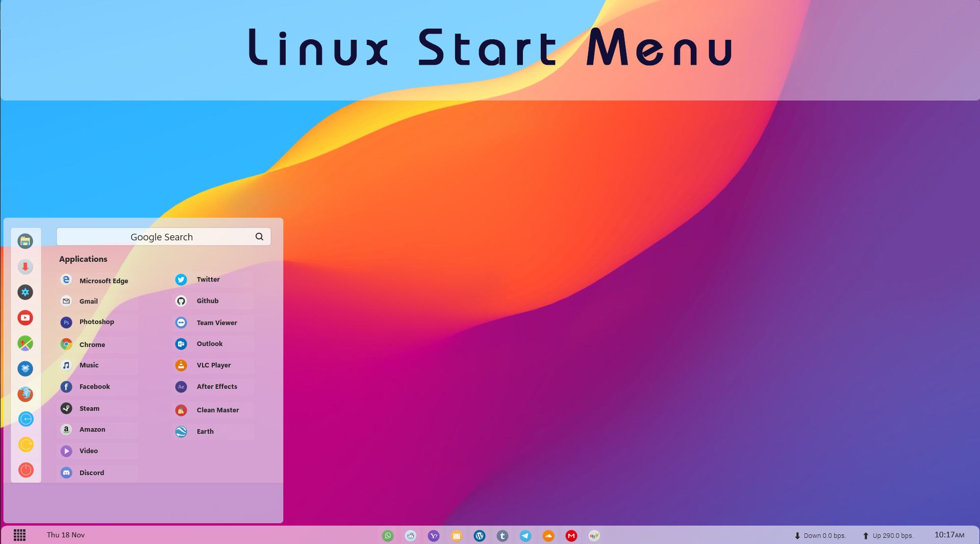Open the app grid launcher bottom-left
Screen dimensions: 980x544
click(x=19, y=535)
